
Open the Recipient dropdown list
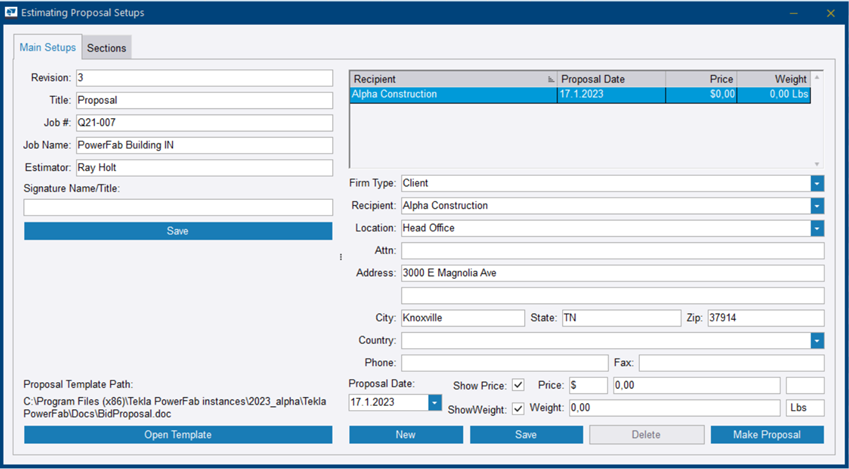pos(816,206)
